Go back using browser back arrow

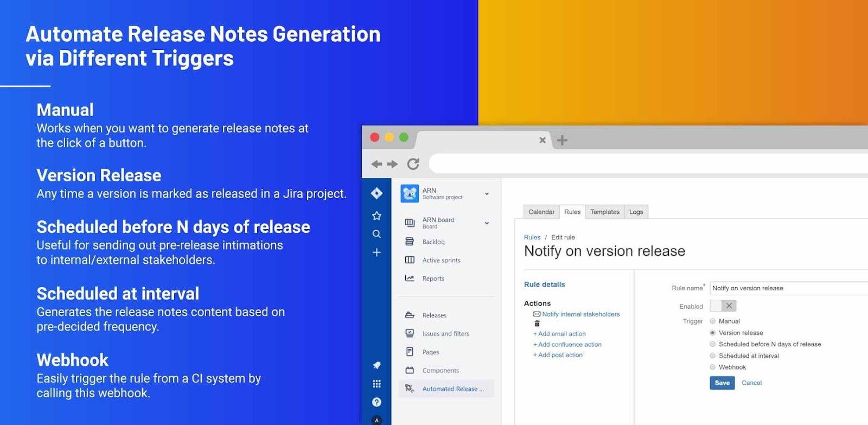[x=376, y=164]
